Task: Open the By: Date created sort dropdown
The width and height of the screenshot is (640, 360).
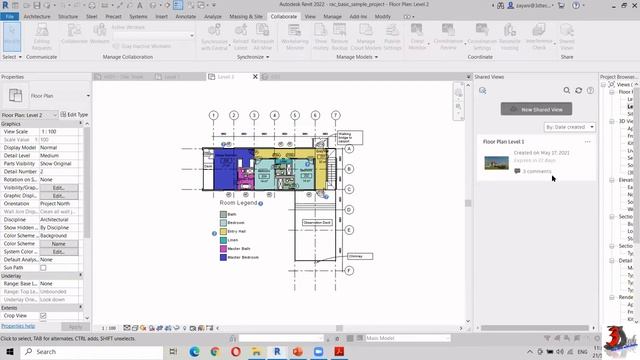Action: [569, 127]
